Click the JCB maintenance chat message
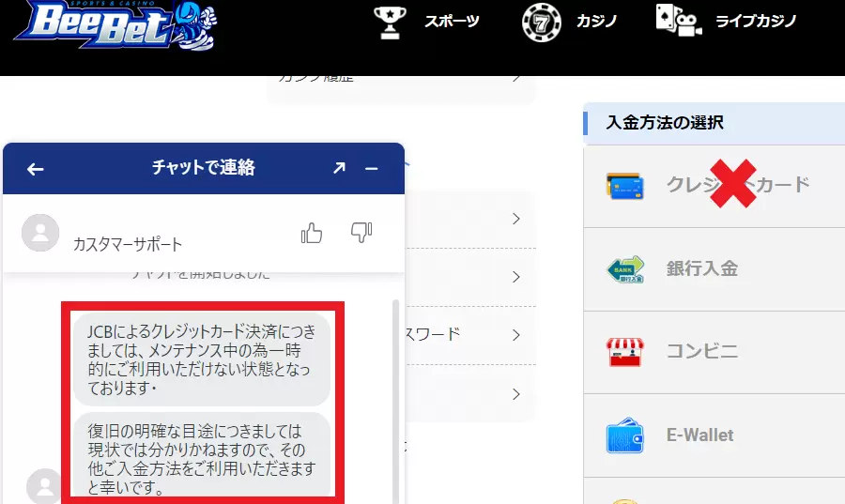This screenshot has height=504, width=845. pyautogui.click(x=202, y=359)
